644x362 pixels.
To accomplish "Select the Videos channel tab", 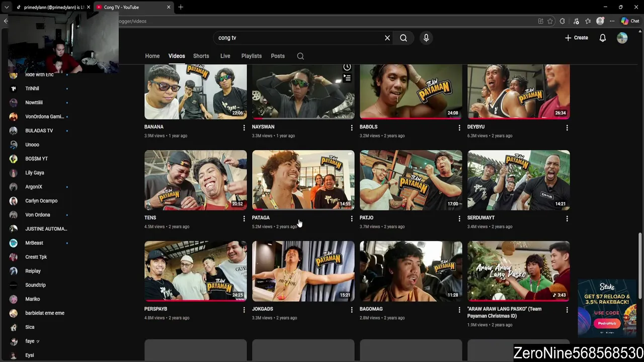I will 177,56.
